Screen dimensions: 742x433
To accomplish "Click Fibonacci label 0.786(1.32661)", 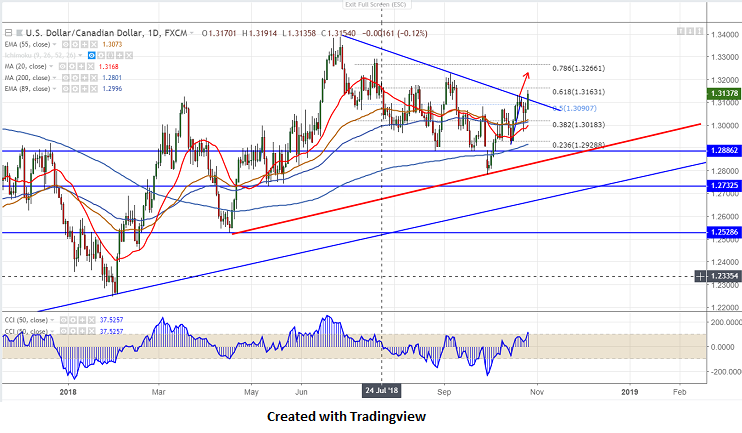I will point(579,69).
